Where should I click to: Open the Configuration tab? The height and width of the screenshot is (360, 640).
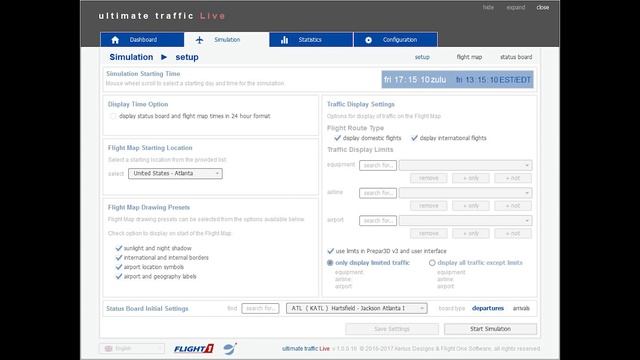396,40
